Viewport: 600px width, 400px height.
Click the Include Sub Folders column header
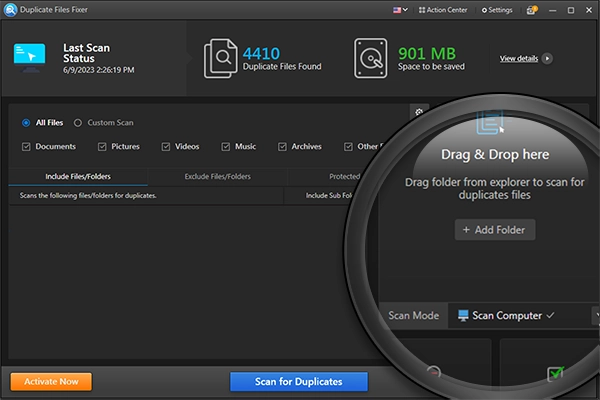click(x=329, y=196)
